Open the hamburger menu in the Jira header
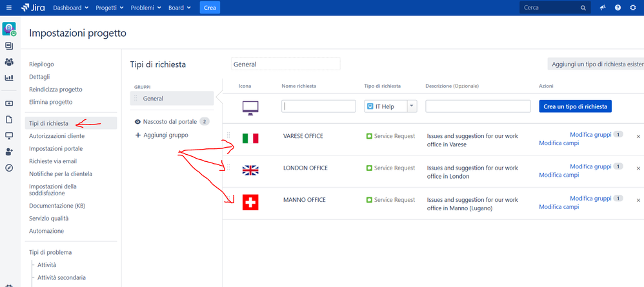644x287 pixels. [9, 7]
